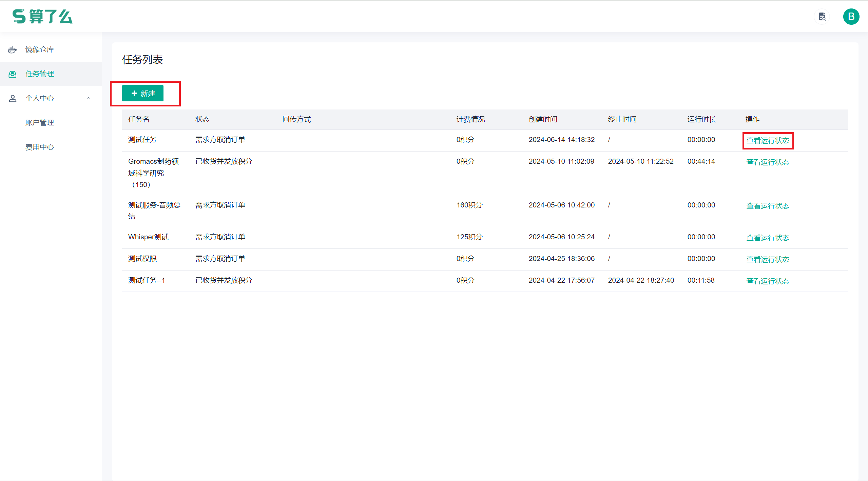This screenshot has width=868, height=481.
Task: Click the 终止时间 column header
Action: pos(622,119)
